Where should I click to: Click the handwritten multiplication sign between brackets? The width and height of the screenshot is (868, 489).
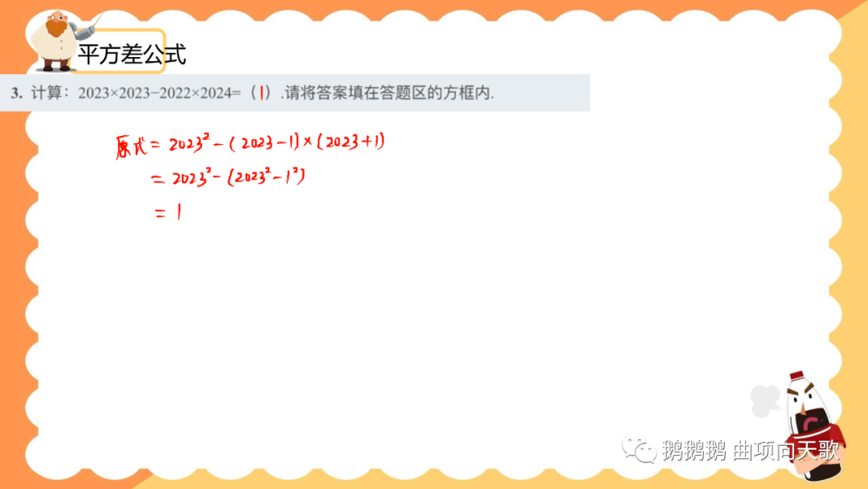pos(308,142)
